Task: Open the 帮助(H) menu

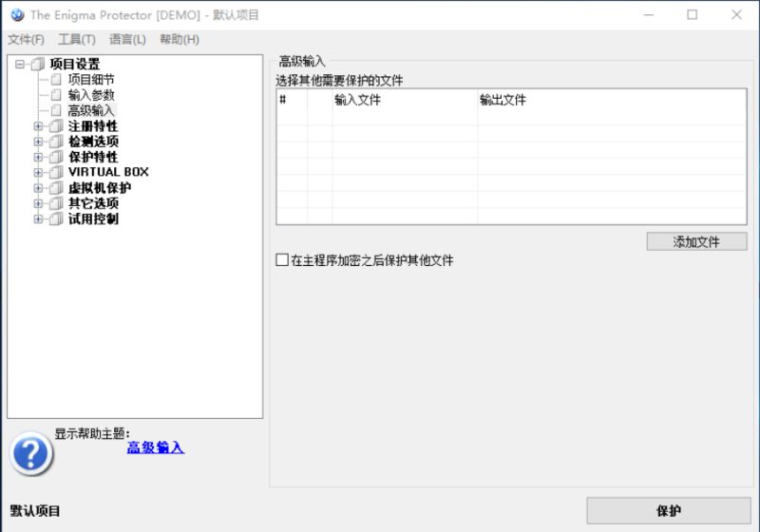Action: [x=180, y=39]
